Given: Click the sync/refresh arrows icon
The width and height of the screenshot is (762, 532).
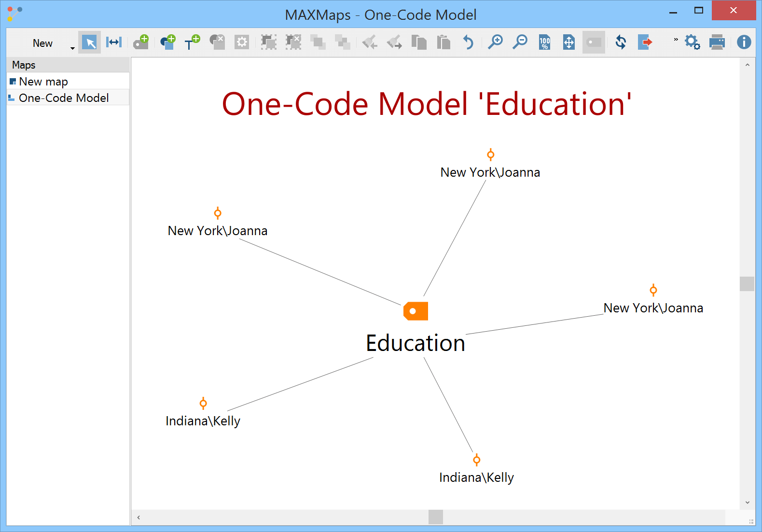Looking at the screenshot, I should pos(621,42).
